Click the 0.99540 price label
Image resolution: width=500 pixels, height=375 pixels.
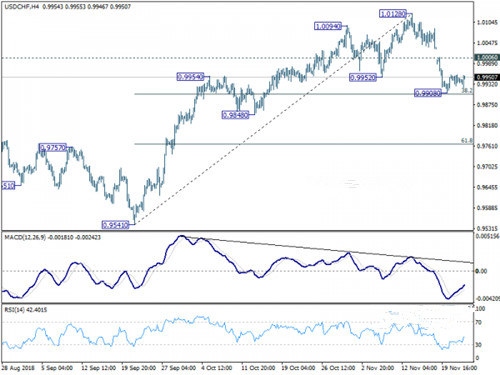(x=190, y=77)
